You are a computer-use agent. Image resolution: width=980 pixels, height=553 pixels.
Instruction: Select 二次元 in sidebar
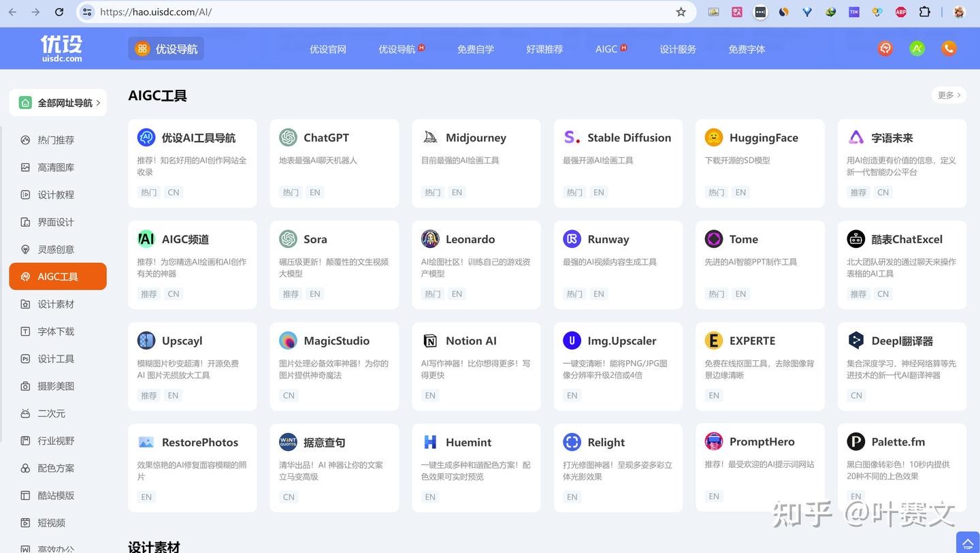[x=58, y=413]
